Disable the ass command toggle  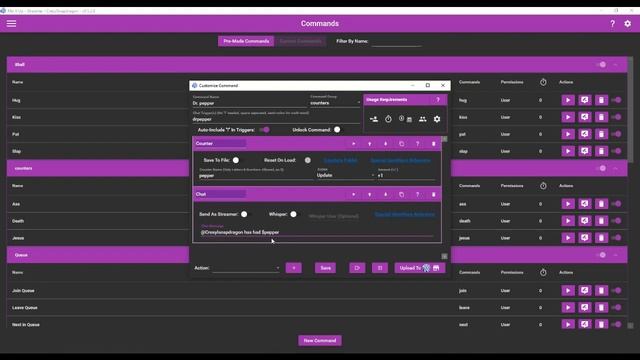click(x=617, y=204)
